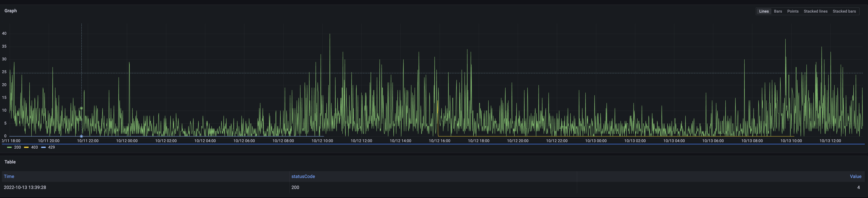Toggle the 429 series legend label
This screenshot has height=198, width=868.
51,147
